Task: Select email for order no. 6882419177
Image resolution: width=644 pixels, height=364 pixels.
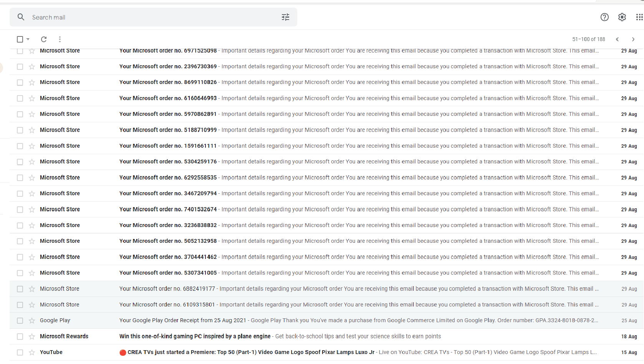Action: pos(20,289)
